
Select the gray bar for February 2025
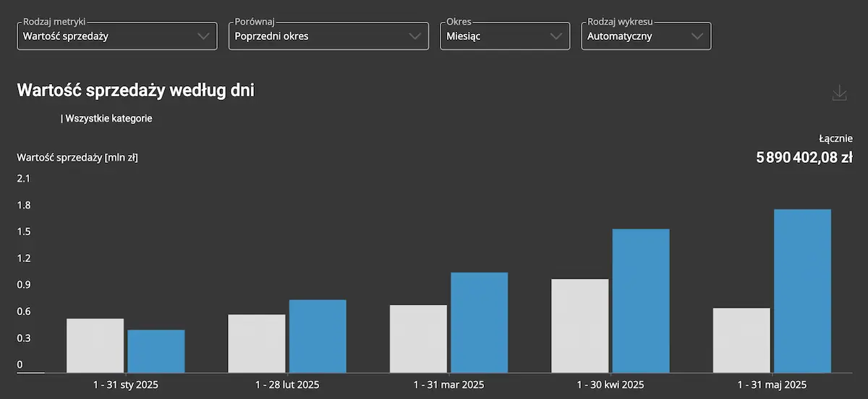(x=257, y=343)
